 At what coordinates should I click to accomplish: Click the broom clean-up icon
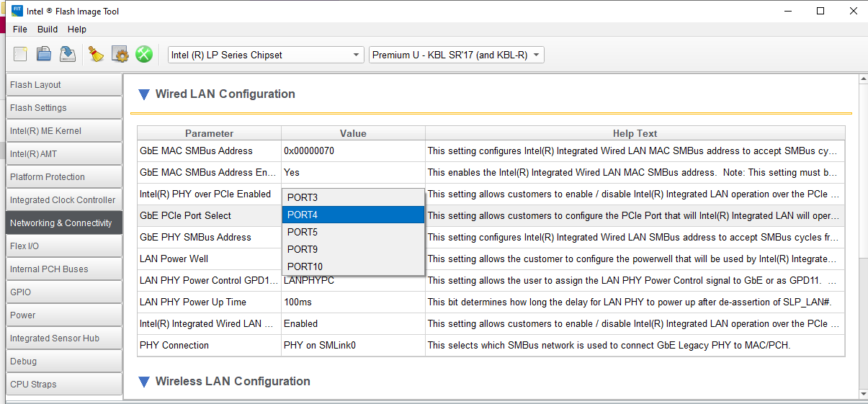pos(96,54)
